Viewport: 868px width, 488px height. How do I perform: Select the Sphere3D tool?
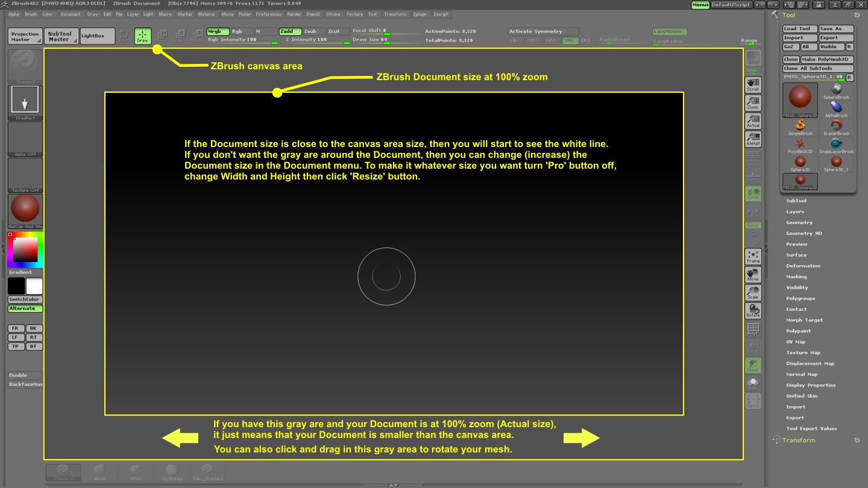pos(800,163)
